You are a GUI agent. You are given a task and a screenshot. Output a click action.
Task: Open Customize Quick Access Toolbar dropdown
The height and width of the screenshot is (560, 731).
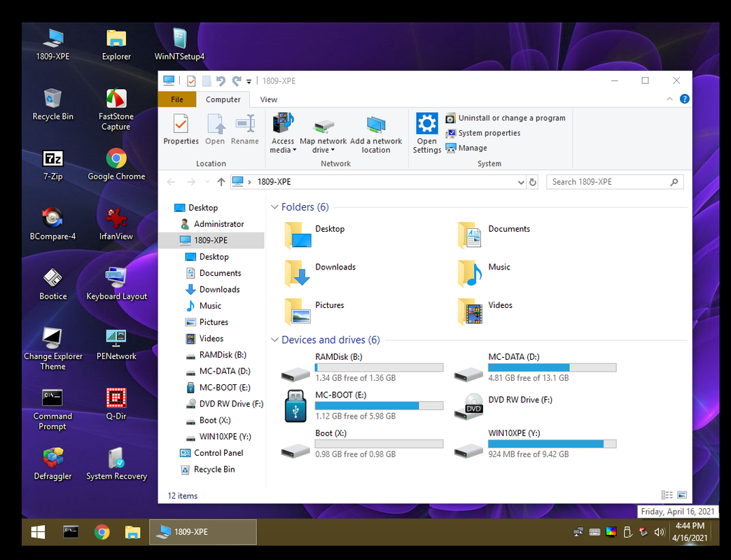pyautogui.click(x=249, y=81)
